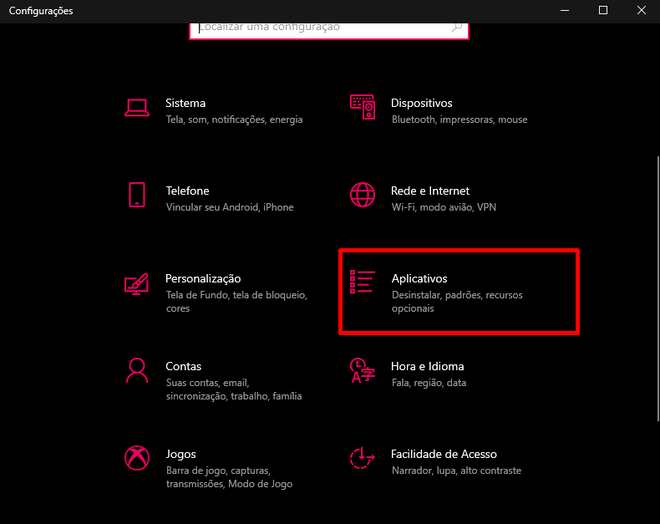Open Telefone settings heading
Image resolution: width=660 pixels, height=524 pixels.
click(187, 191)
